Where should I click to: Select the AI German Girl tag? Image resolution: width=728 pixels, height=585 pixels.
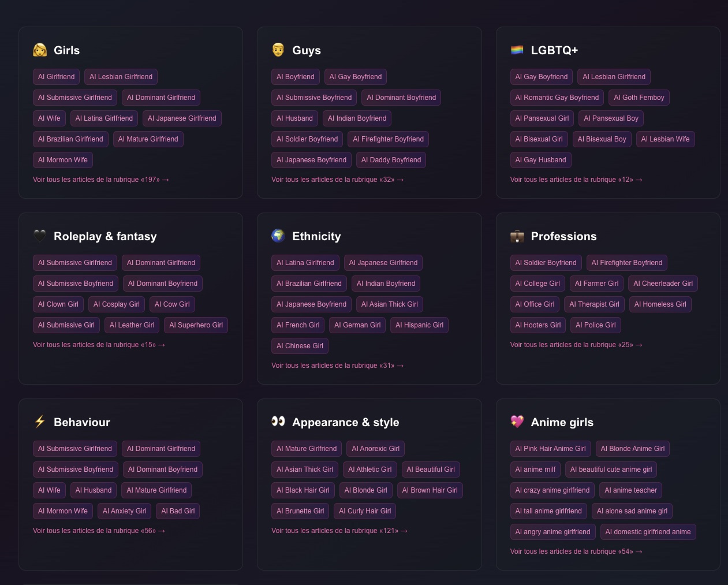coord(357,325)
